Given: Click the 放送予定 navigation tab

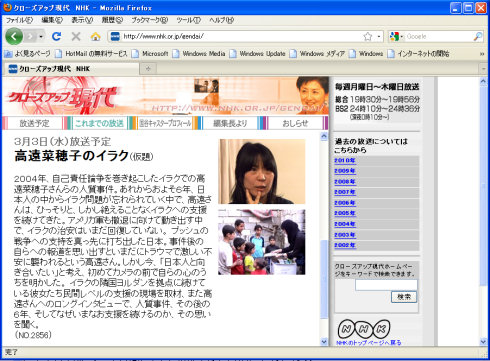Looking at the screenshot, I should pos(34,123).
